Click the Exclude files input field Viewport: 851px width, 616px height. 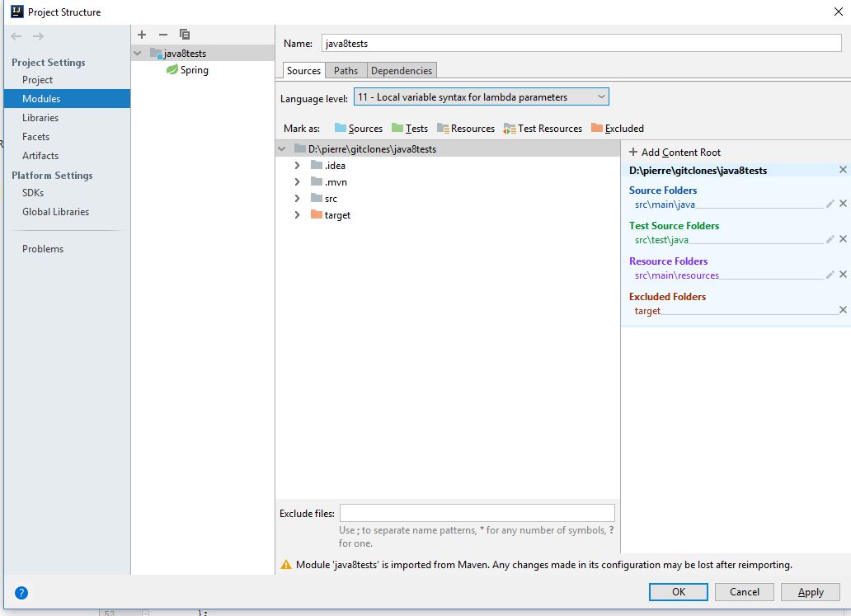point(477,512)
